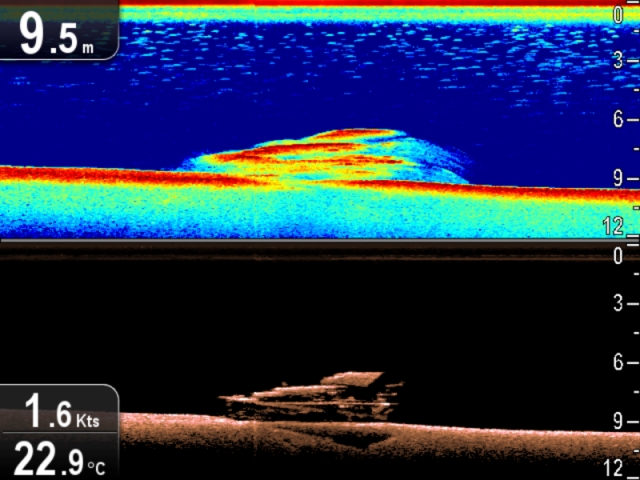Tap the 1.6 Kts speed readout
The height and width of the screenshot is (480, 640).
tap(62, 411)
